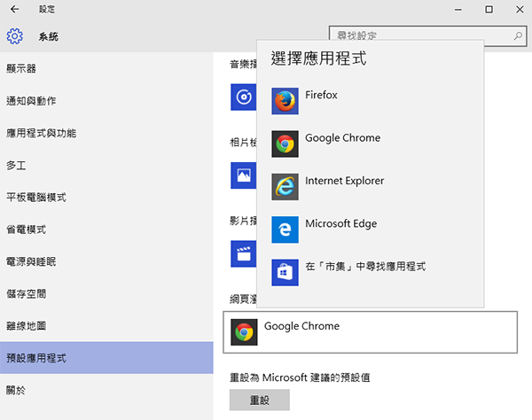The height and width of the screenshot is (420, 532).
Task: Select the Internet Explorer label
Action: click(344, 181)
